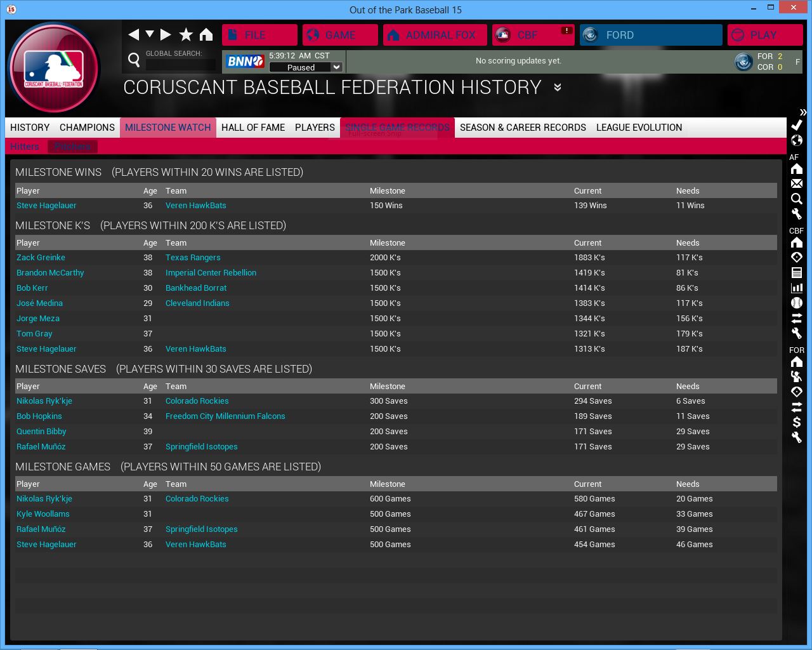Open the Paused speed dropdown
This screenshot has height=650, width=812.
tap(337, 67)
